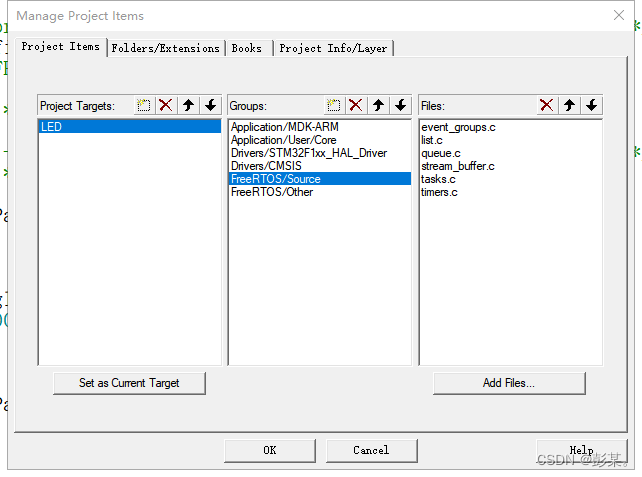Open Help for this dialog
The image size is (642, 477).
point(581,450)
